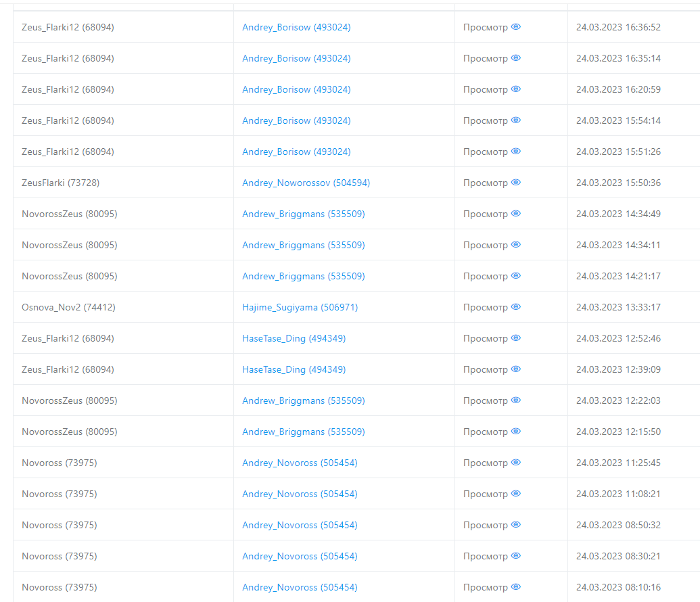The image size is (700, 602).
Task: Click eye icon in the 16:36:52 row
Action: [x=516, y=27]
